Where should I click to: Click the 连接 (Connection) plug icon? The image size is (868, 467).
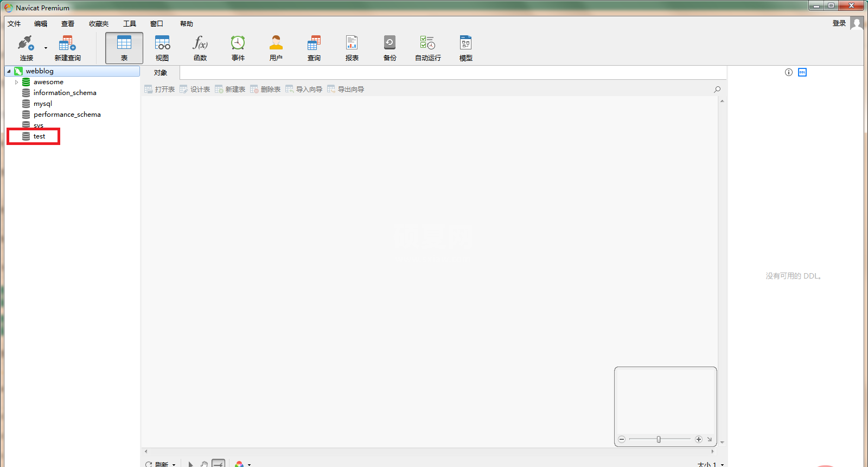(25, 43)
